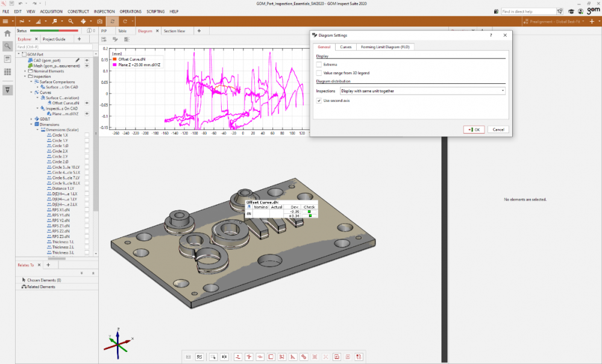Click the user account icon at top right
The image size is (602, 364).
pyautogui.click(x=580, y=11)
